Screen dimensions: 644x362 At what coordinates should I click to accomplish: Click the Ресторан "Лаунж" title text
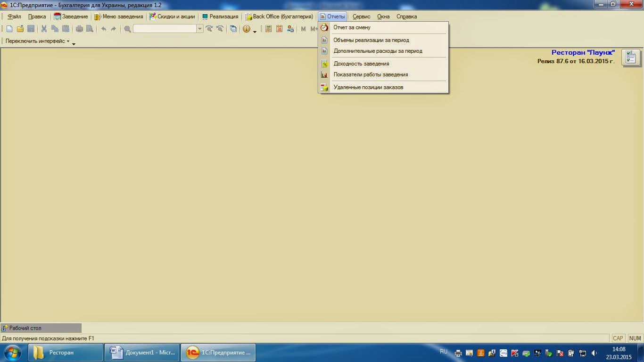pos(583,52)
